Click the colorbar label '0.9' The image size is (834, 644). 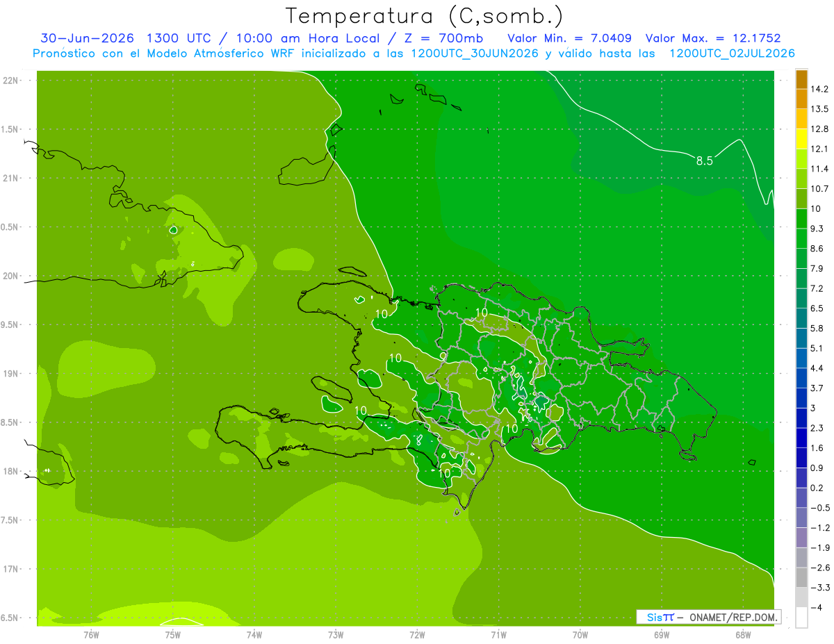click(817, 468)
